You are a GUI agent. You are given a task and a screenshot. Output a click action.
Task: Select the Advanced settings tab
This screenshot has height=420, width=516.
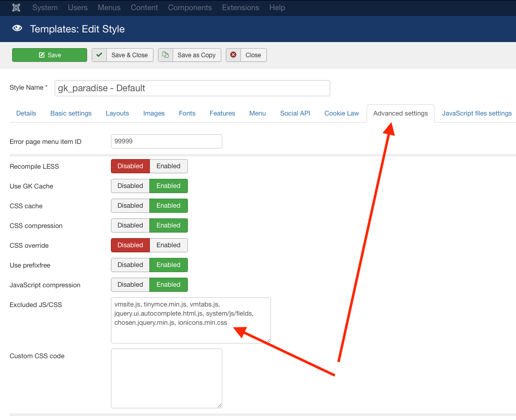click(x=401, y=113)
